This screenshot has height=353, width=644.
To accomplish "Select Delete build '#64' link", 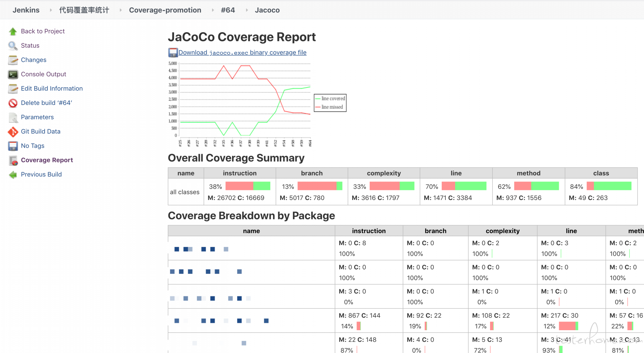I will tap(46, 103).
